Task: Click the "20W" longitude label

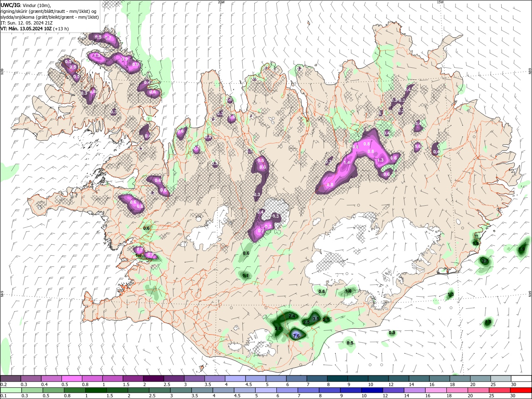Action: [221, 2]
